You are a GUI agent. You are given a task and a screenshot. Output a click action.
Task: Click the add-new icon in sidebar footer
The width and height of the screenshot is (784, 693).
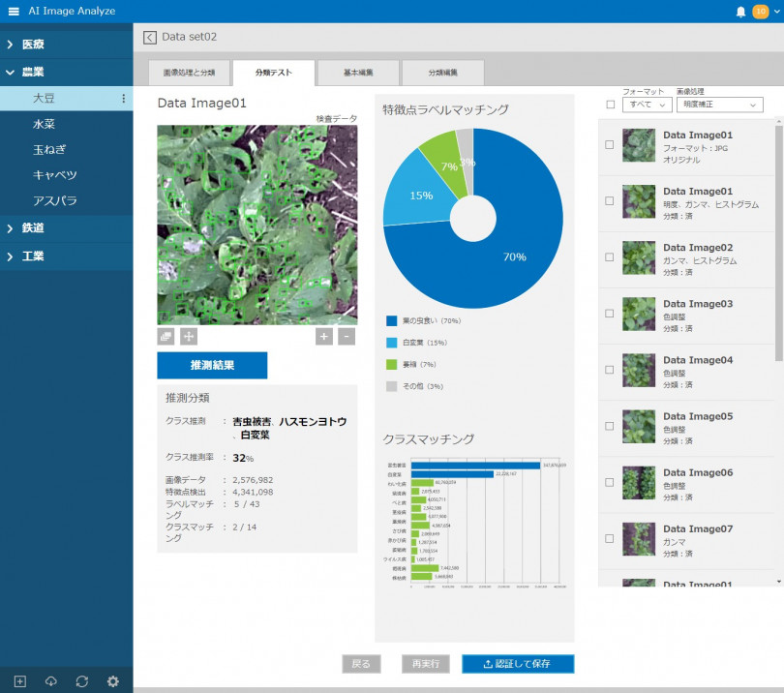(19, 681)
